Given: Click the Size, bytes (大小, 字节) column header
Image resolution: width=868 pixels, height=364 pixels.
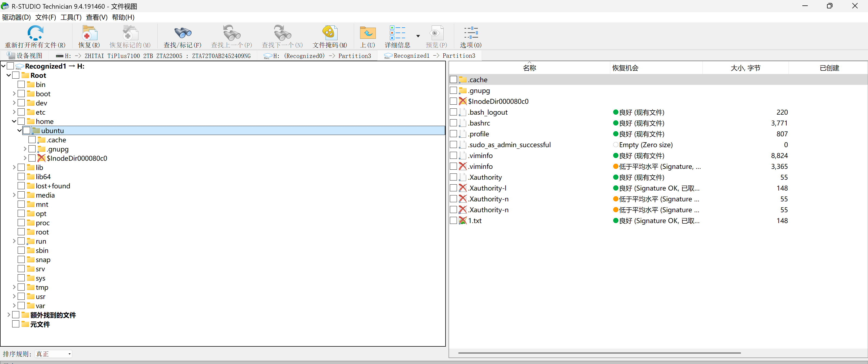Looking at the screenshot, I should tap(745, 68).
